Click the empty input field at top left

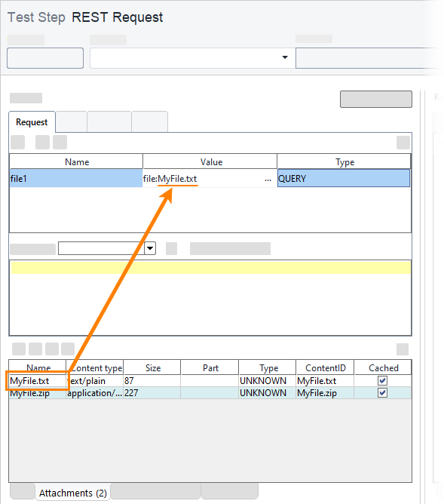tap(45, 58)
